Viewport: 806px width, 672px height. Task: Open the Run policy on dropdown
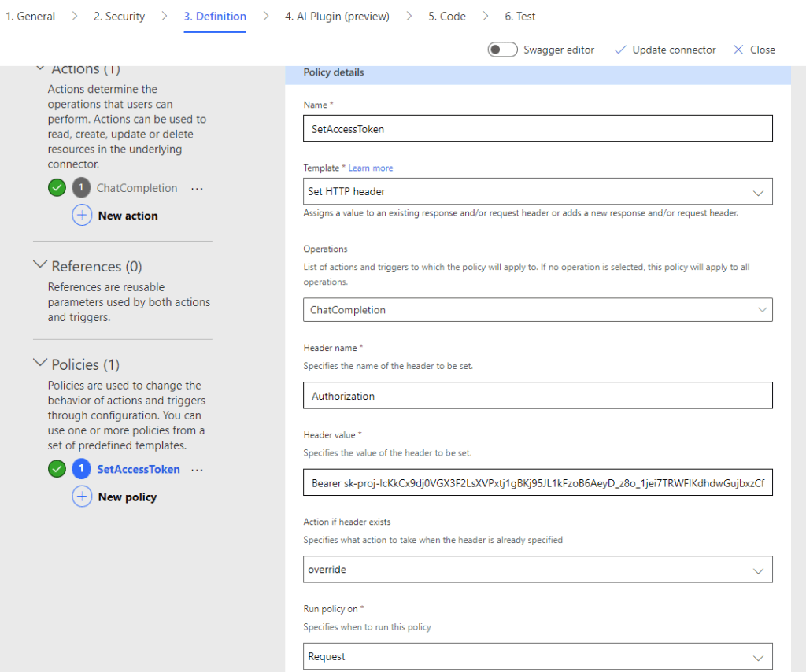538,656
